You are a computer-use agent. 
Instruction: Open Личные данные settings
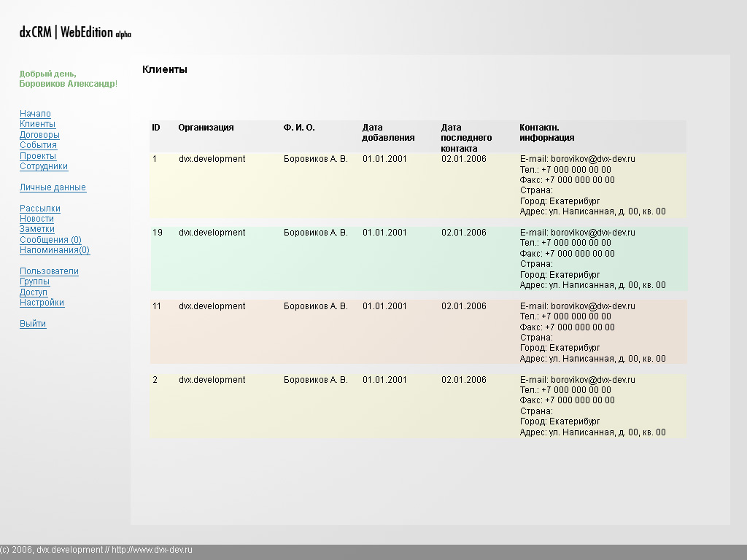(52, 187)
